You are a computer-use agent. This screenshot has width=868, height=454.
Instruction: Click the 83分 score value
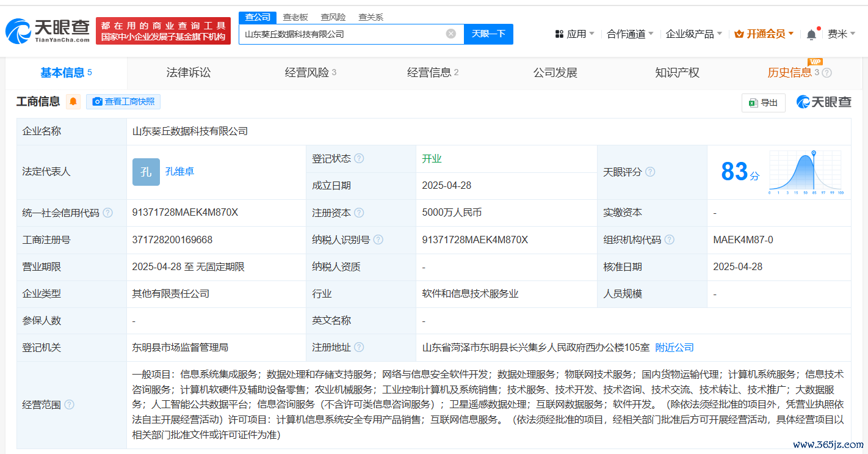point(740,172)
